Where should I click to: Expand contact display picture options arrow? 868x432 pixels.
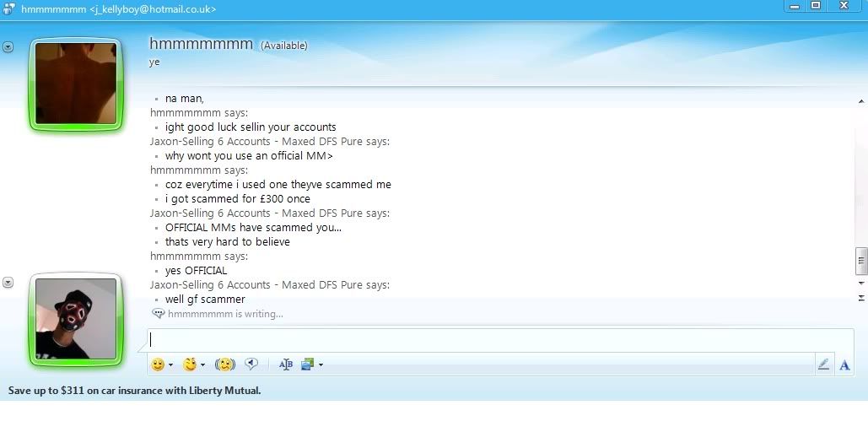8,47
